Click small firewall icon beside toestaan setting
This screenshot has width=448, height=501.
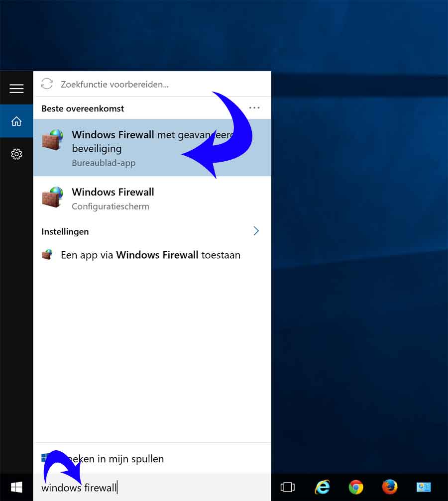point(47,255)
